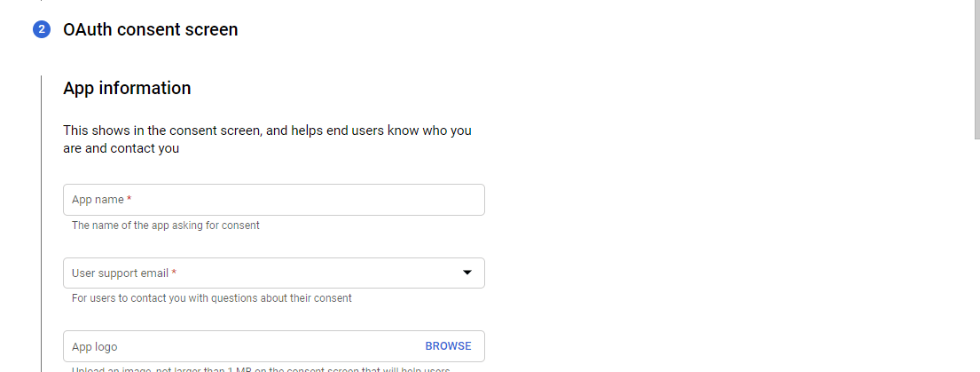Click the App name required asterisk
The height and width of the screenshot is (372, 980).
[129, 200]
